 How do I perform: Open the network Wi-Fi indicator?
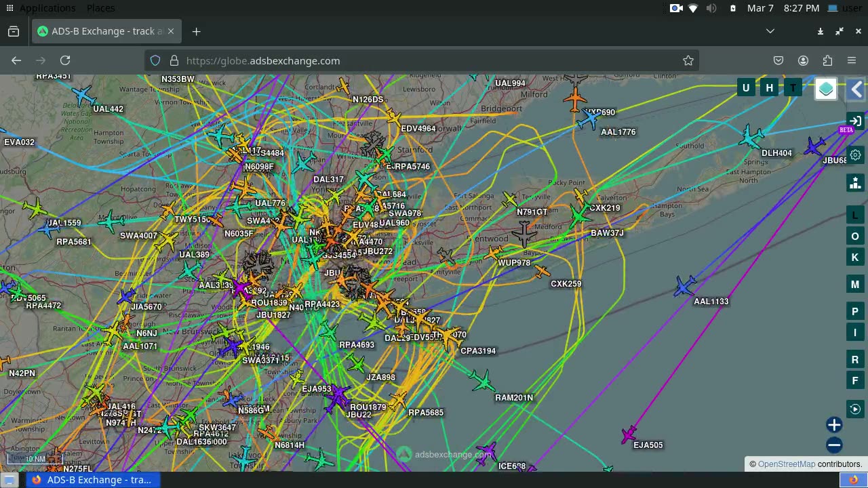(693, 8)
